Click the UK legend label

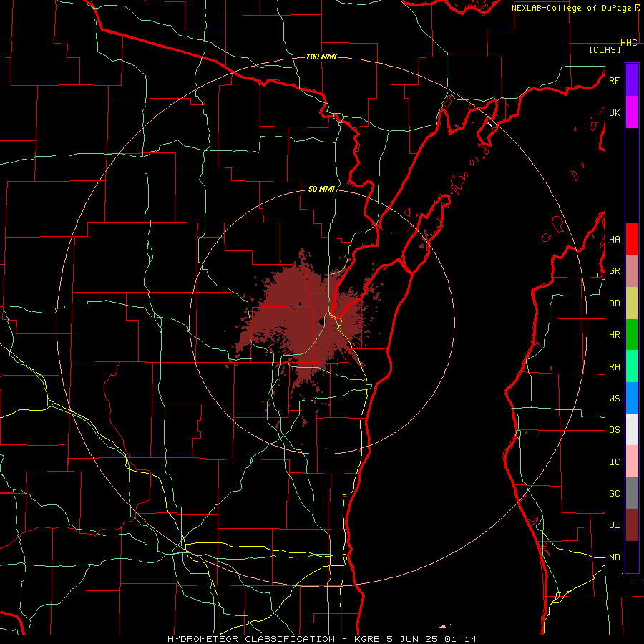pos(614,112)
